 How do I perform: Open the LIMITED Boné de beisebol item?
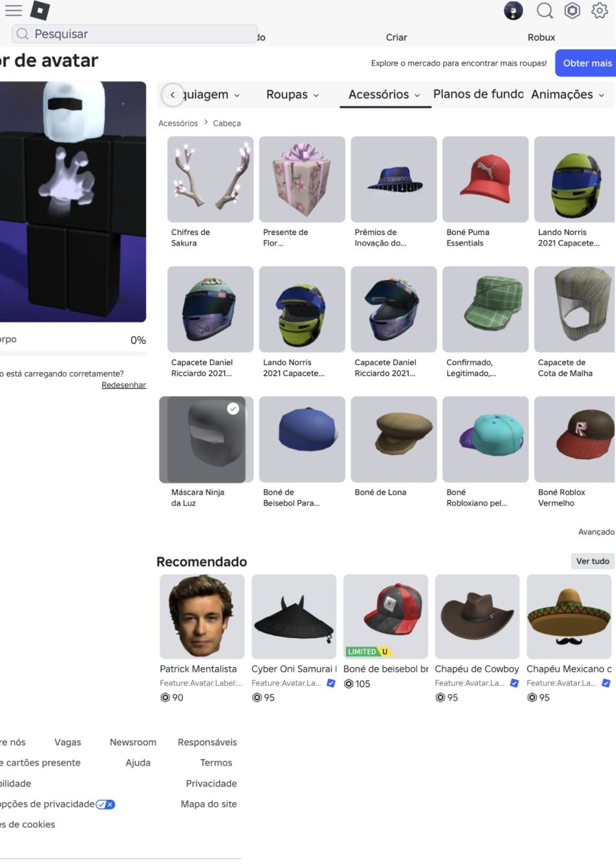pos(386,616)
